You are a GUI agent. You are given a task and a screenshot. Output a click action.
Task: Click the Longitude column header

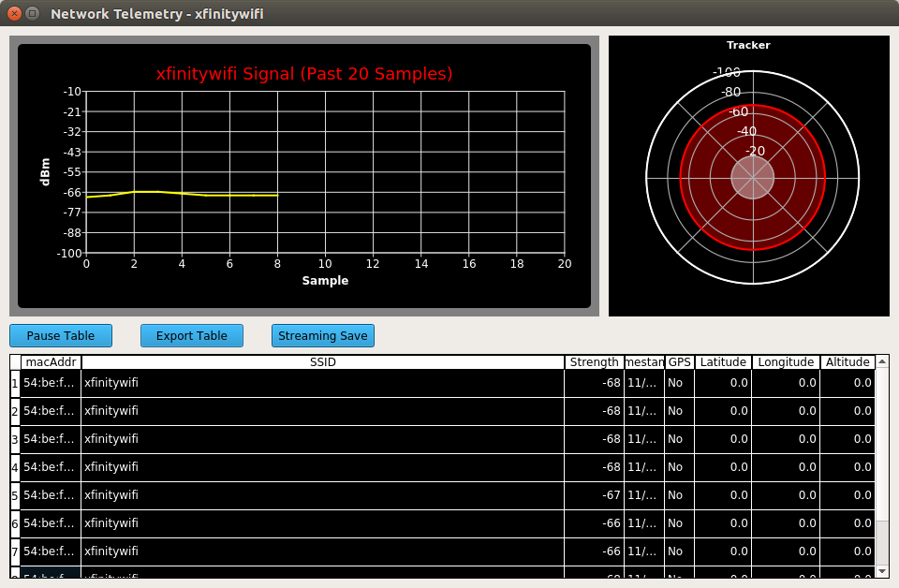785,362
